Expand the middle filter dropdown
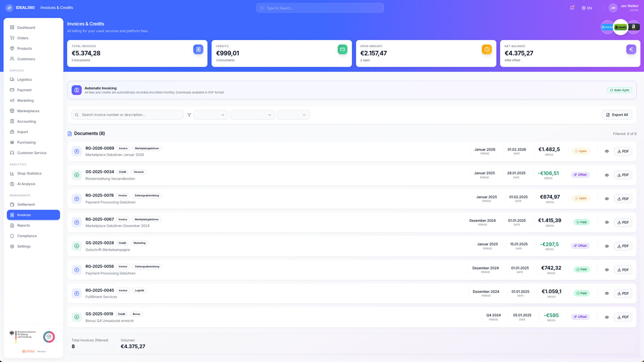Image resolution: width=644 pixels, height=362 pixels. [253, 115]
